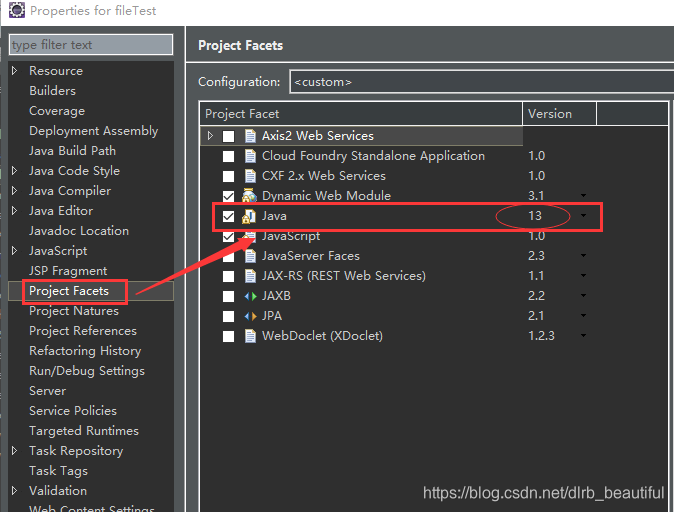Click the WebDoclet (XDoclet) document icon
Viewport: 674px width, 512px height.
pyautogui.click(x=250, y=336)
